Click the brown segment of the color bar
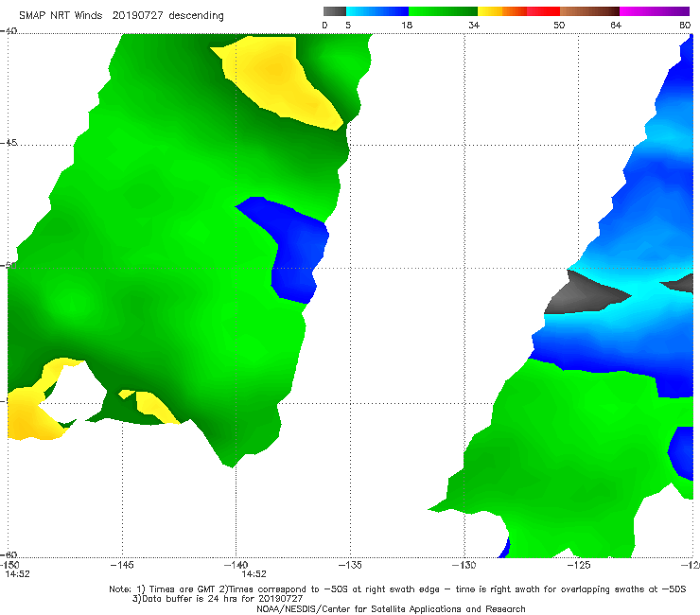Image resolution: width=700 pixels, height=615 pixels. point(589,11)
